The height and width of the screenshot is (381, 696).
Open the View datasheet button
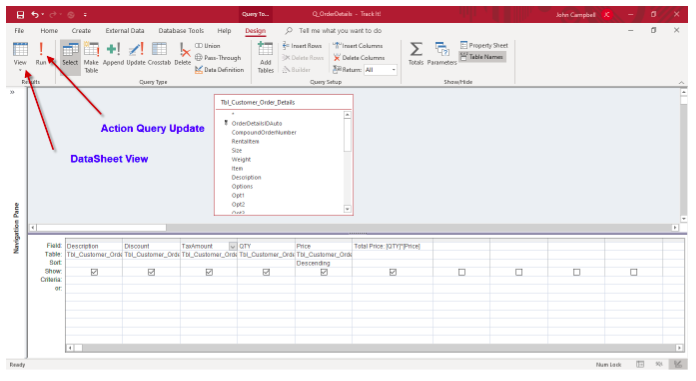[20, 54]
